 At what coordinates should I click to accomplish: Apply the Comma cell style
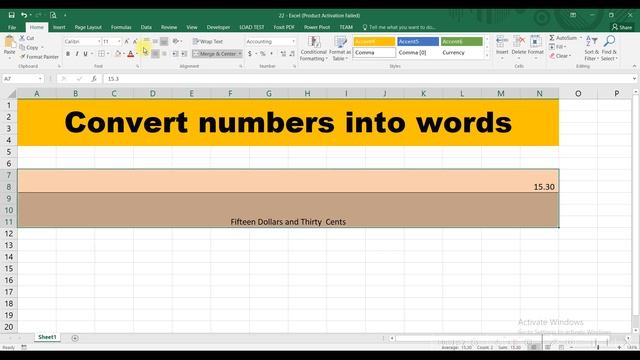pyautogui.click(x=374, y=53)
